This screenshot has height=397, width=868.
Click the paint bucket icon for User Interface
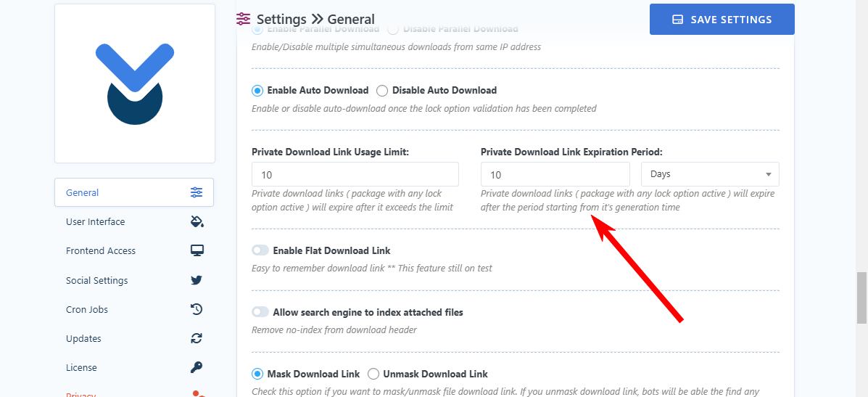click(197, 221)
